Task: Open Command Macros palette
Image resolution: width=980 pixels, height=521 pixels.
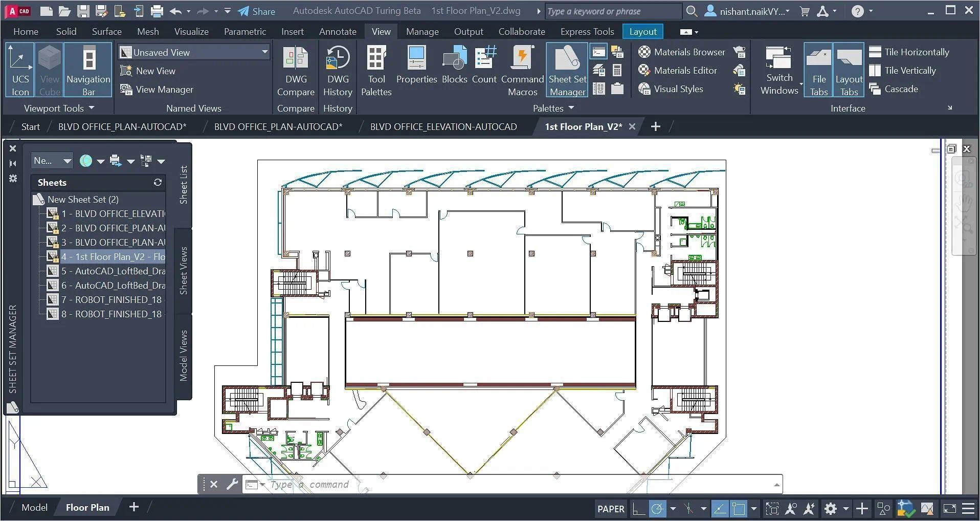Action: point(522,70)
